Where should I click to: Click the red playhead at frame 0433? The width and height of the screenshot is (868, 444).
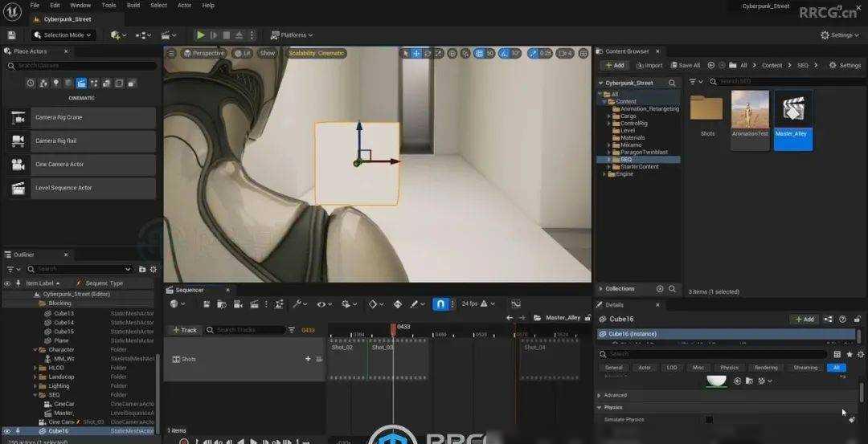[394, 329]
